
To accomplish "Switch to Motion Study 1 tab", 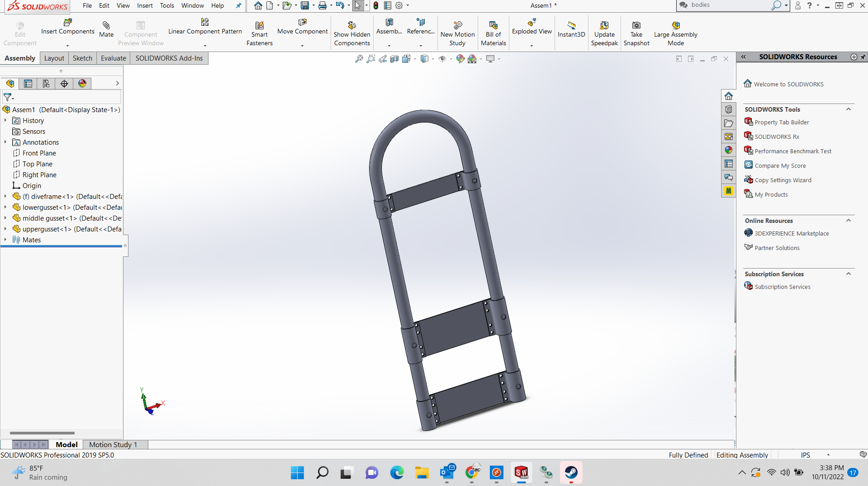I will 113,444.
